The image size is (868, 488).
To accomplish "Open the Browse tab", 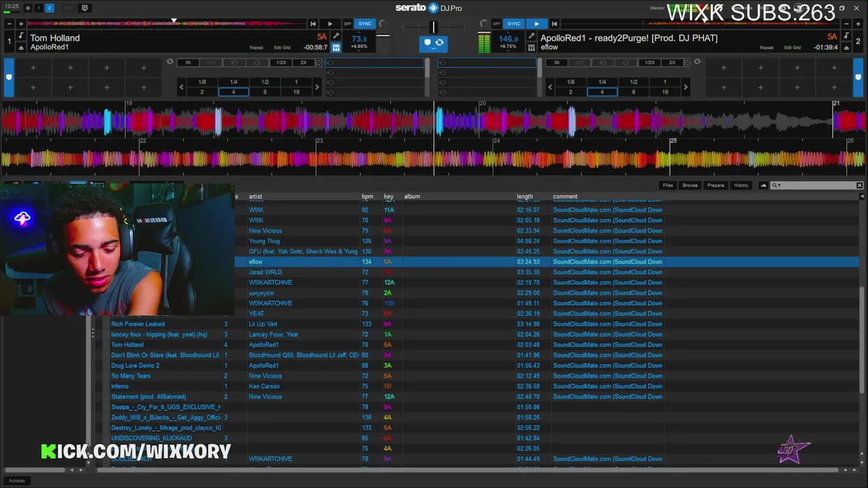I will tap(690, 185).
